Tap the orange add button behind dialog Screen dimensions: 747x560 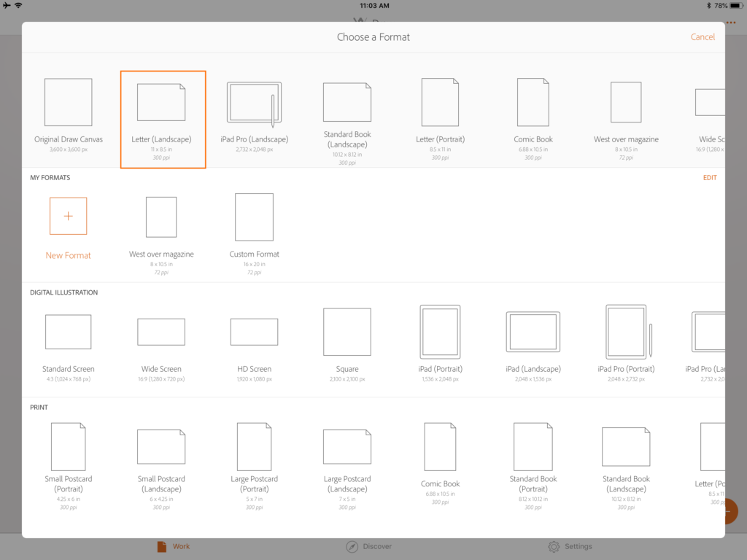click(731, 511)
